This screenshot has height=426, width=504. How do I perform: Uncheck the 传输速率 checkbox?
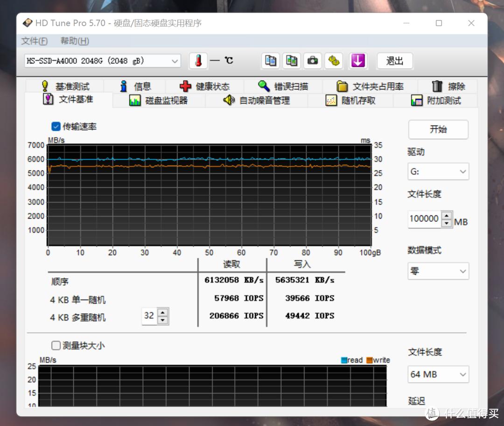click(56, 127)
